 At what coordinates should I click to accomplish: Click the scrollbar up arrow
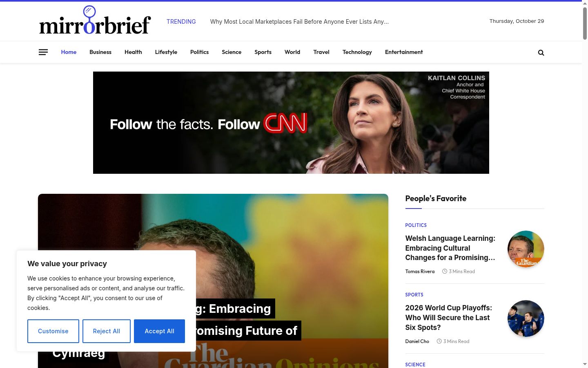[x=585, y=4]
